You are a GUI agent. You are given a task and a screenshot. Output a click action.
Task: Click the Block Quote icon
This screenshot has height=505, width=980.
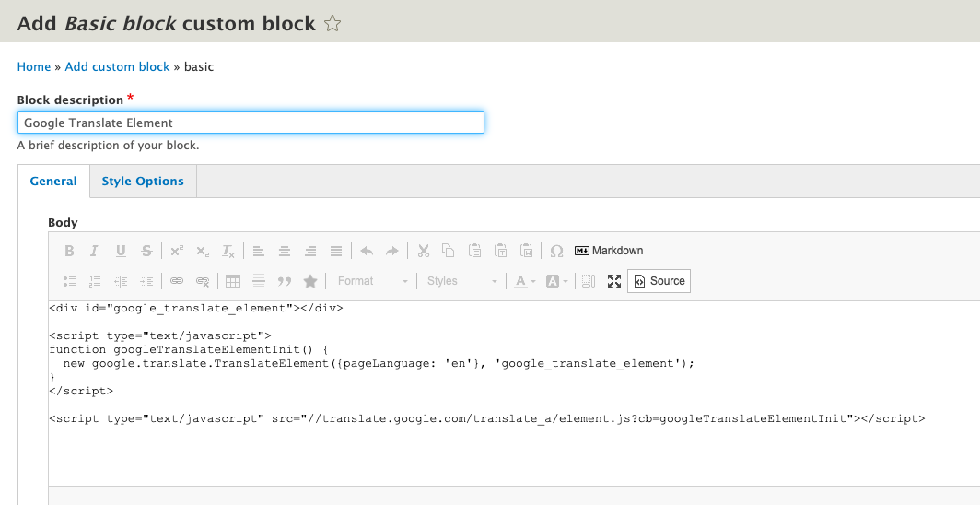(x=285, y=281)
